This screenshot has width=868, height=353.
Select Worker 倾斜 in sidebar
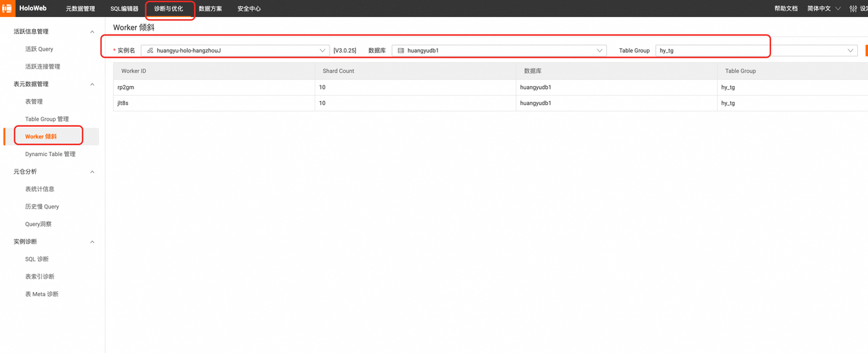tap(41, 136)
